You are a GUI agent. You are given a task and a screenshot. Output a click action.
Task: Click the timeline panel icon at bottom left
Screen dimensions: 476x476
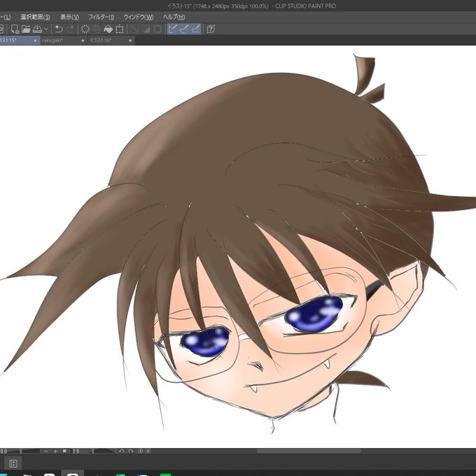click(13, 463)
